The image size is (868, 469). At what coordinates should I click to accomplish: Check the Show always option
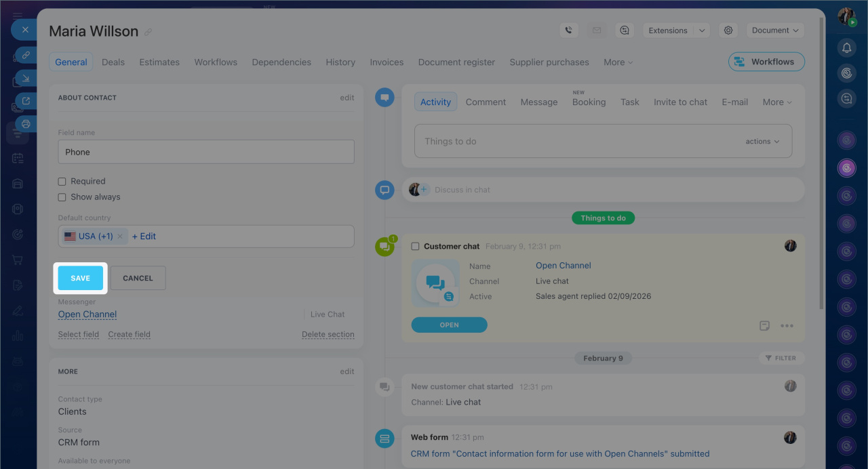point(62,197)
